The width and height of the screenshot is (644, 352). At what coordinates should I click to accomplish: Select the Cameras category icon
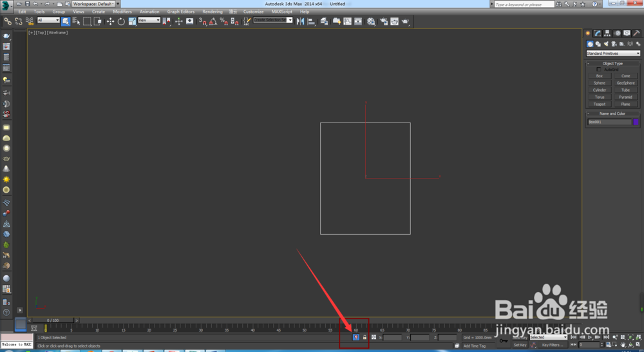pos(614,44)
